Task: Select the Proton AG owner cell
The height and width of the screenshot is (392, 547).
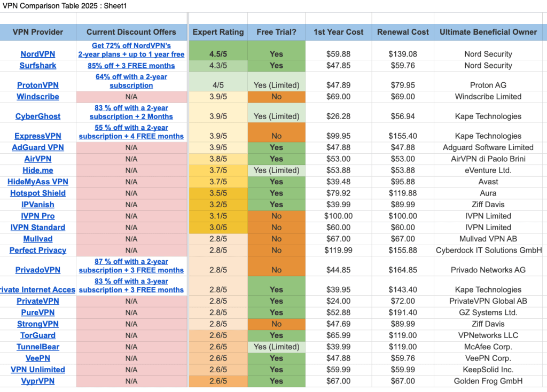Action: click(x=488, y=82)
